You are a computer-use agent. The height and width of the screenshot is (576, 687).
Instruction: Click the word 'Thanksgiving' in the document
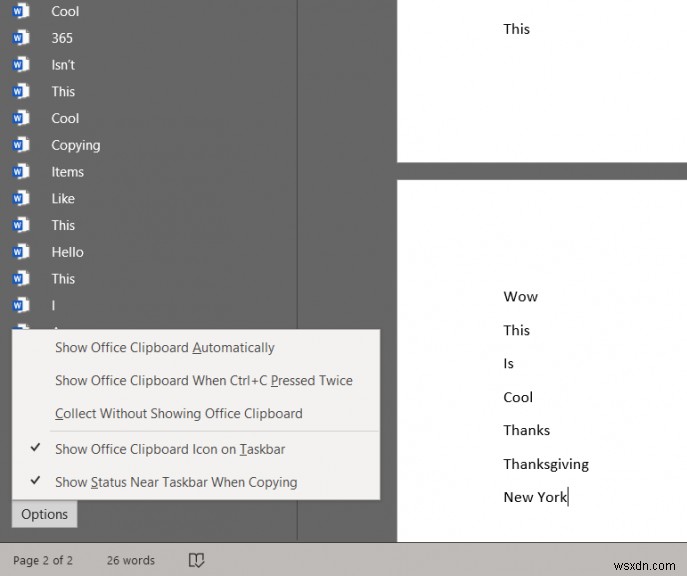[546, 464]
